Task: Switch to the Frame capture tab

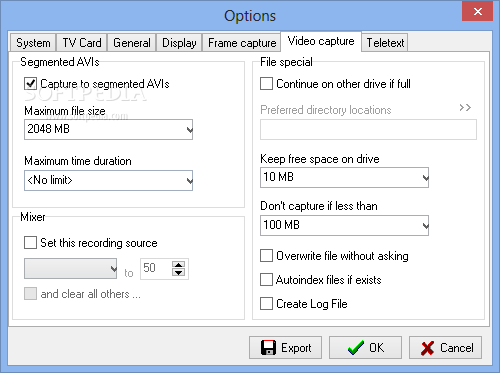Action: (x=242, y=43)
